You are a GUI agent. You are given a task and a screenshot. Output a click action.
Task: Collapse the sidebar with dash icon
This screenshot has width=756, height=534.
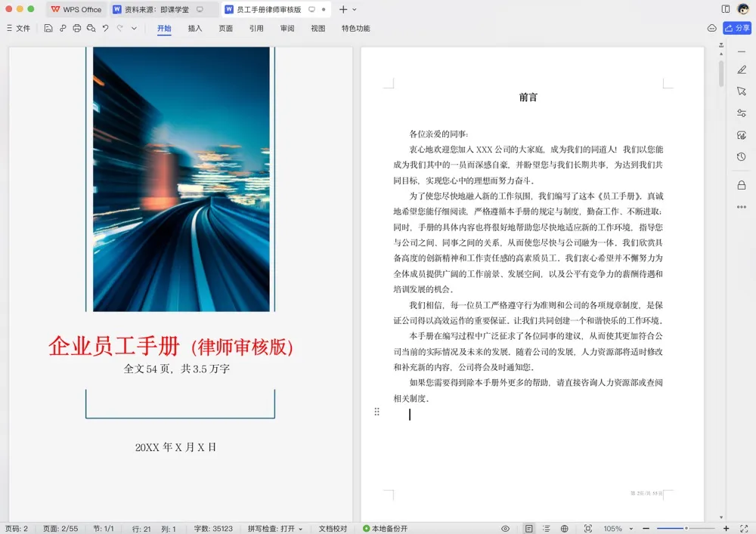(x=742, y=51)
